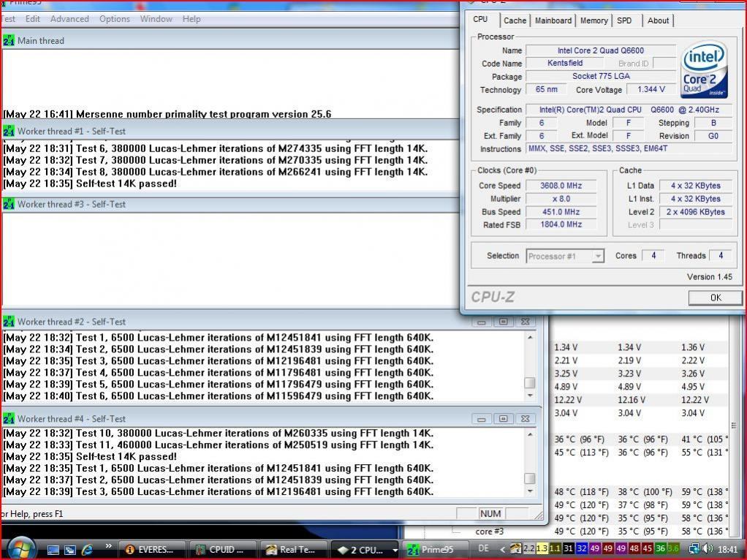
Task: Click the tray icon showing 3.6
Action: tap(672, 548)
